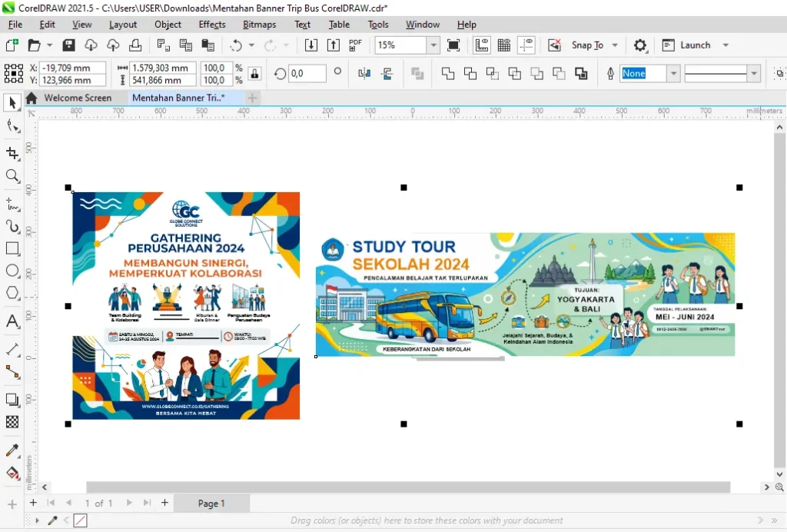
Task: Click the Page 1 tab
Action: point(211,503)
